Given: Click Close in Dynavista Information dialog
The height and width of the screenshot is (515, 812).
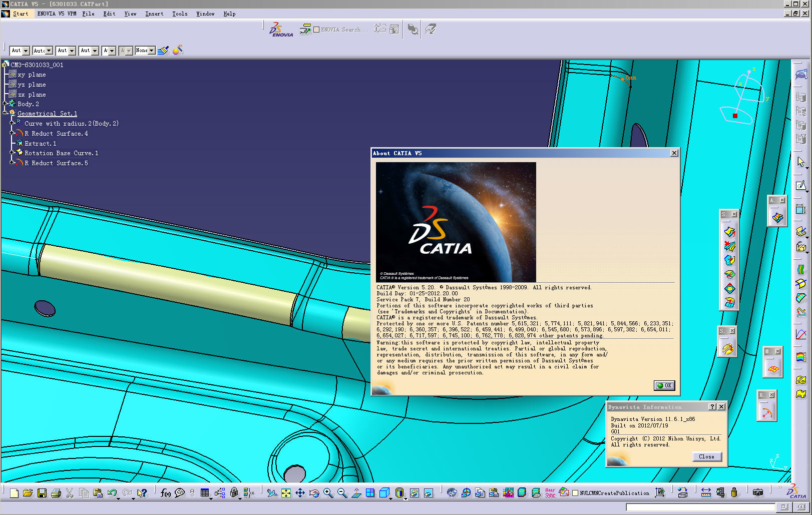Looking at the screenshot, I should click(x=707, y=456).
